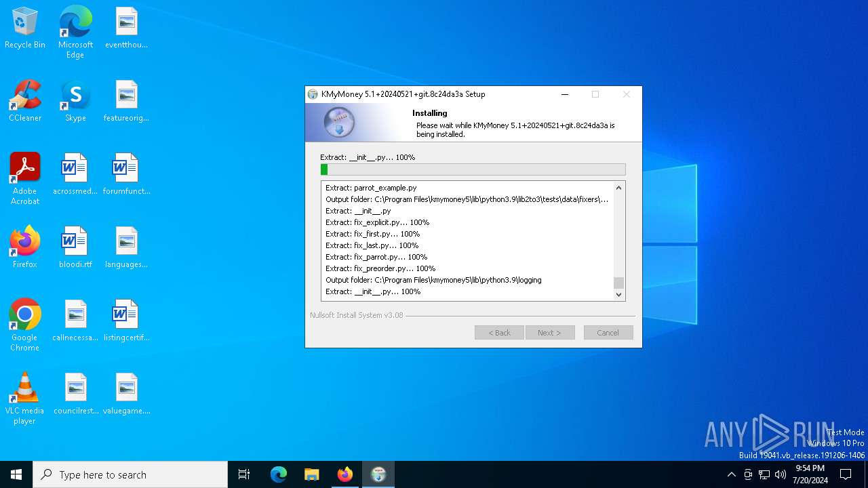Click the disabled Next > button
Screen dimensions: 868x488
click(x=550, y=333)
